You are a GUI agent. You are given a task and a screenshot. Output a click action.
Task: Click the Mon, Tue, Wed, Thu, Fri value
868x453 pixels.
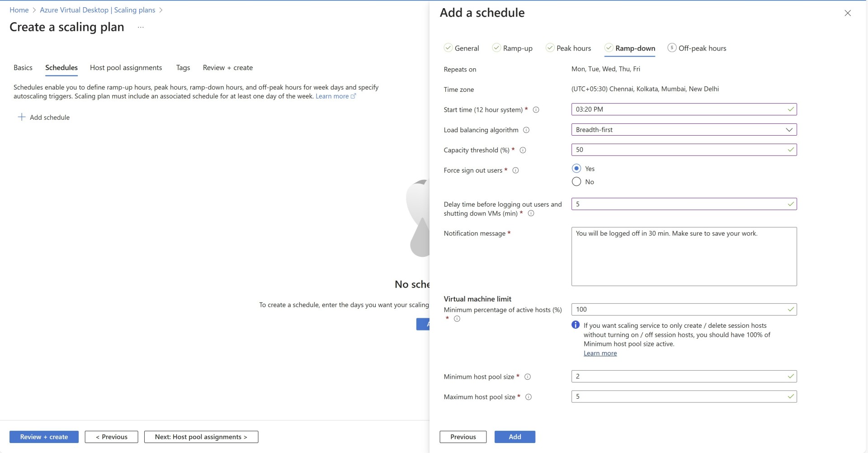(606, 69)
